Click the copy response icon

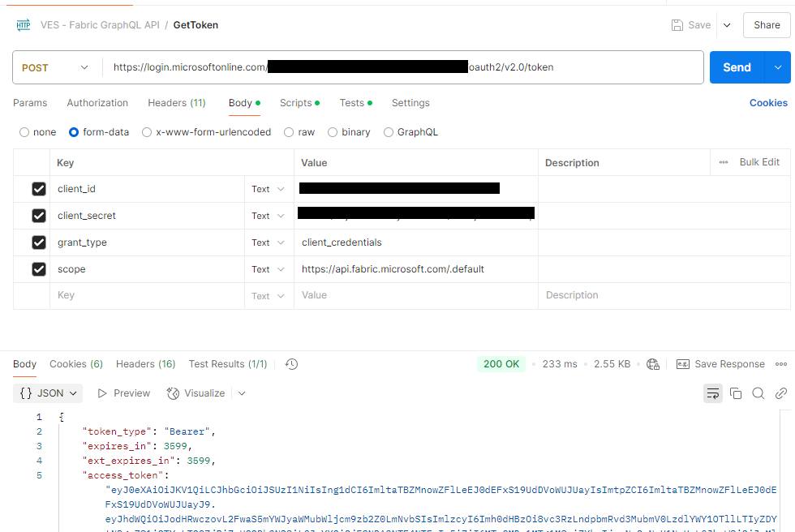[x=736, y=393]
